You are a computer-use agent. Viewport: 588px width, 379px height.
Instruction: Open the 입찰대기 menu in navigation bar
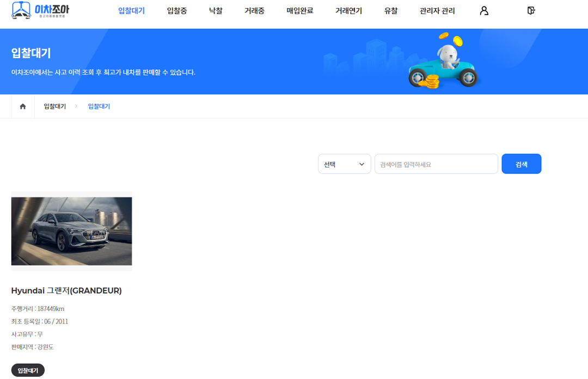click(131, 11)
